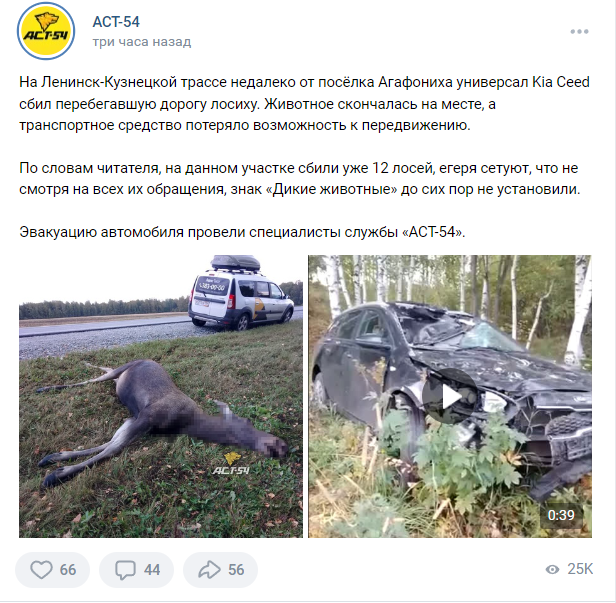Viewport: 616px width, 603px height.
Task: Open the post via 'три часа назад' timestamp
Action: coord(142,42)
